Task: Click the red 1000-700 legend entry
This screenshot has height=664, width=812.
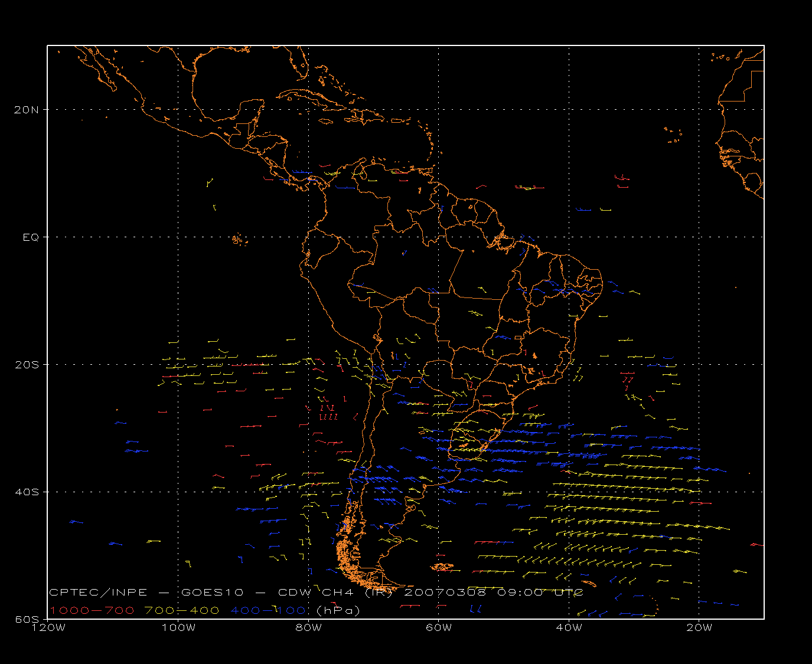Action: pos(92,610)
